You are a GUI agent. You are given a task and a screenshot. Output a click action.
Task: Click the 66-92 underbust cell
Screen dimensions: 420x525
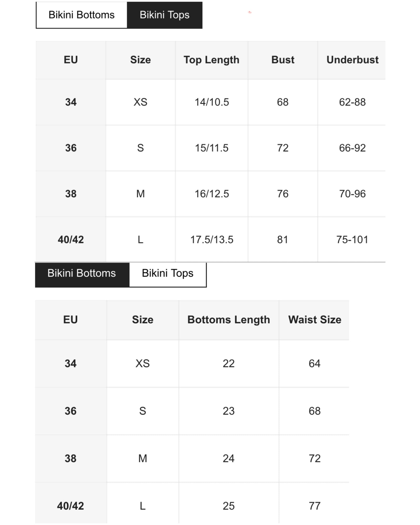[x=352, y=148]
